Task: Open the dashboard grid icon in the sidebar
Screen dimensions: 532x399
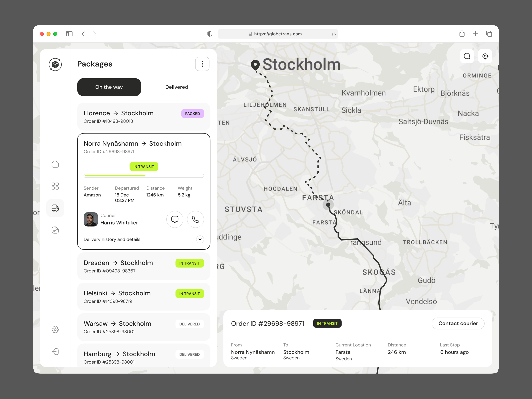Action: [x=55, y=186]
